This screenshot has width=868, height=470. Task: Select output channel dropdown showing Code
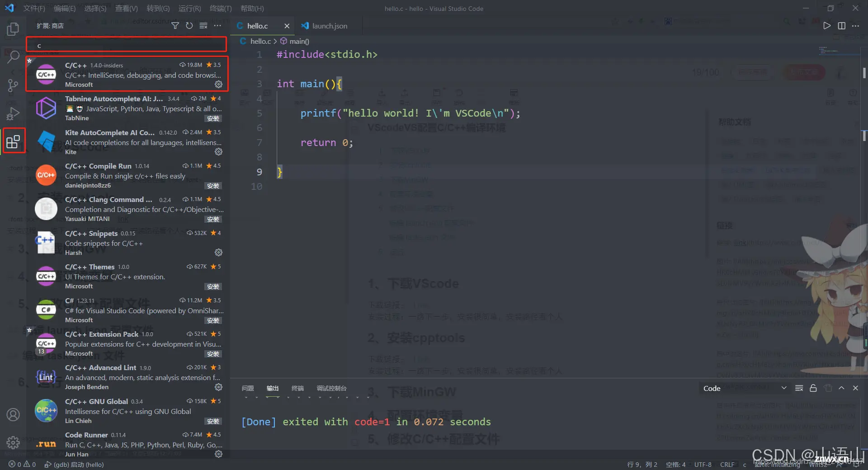click(744, 388)
